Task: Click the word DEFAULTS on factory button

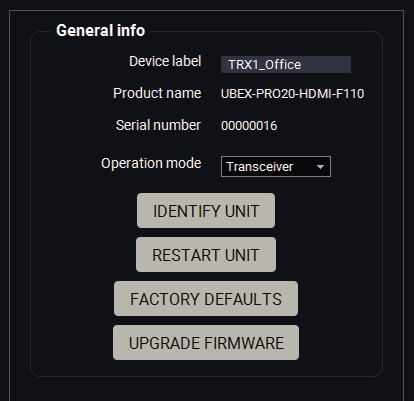Action: 243,299
